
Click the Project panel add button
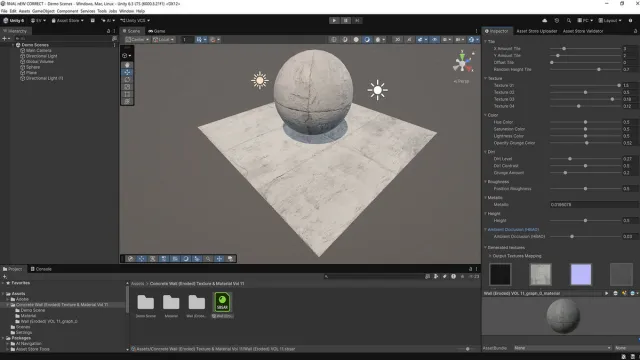click(5, 276)
